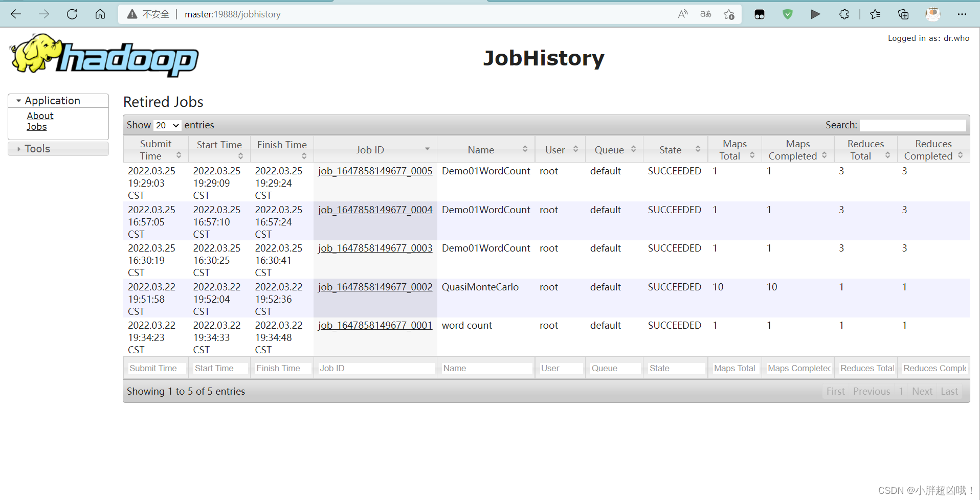This screenshot has width=980, height=500.
Task: Open the Show entries dropdown
Action: 167,125
